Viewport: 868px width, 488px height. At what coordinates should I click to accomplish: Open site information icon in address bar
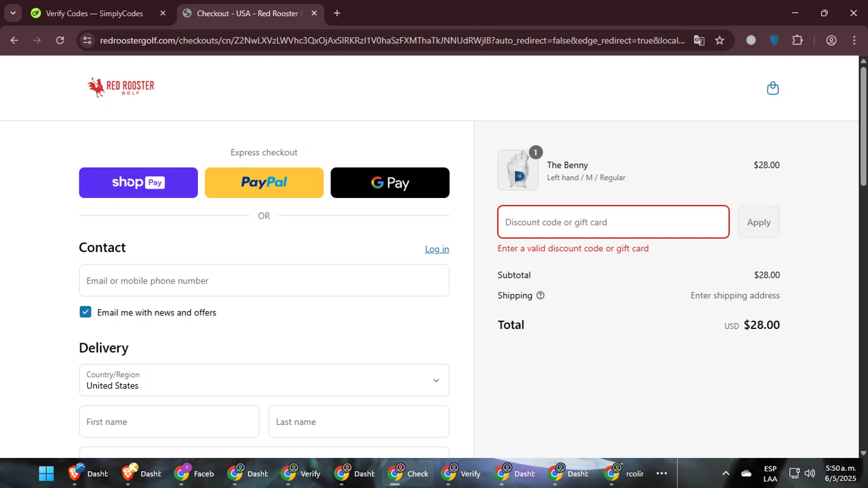coord(87,40)
